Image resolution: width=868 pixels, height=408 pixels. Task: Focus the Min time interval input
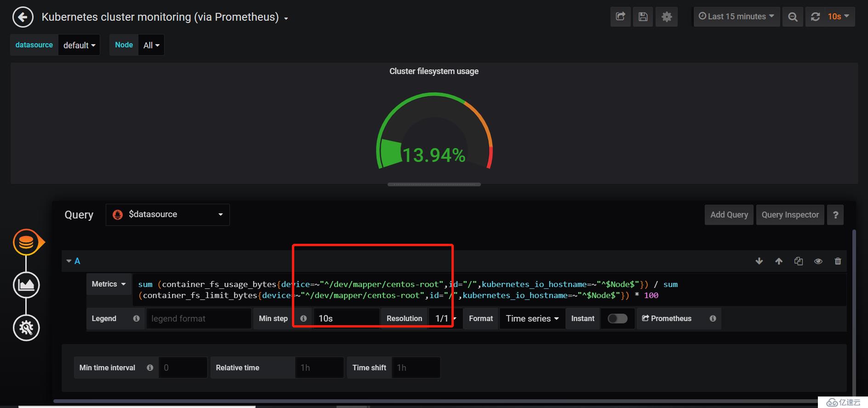(x=183, y=368)
